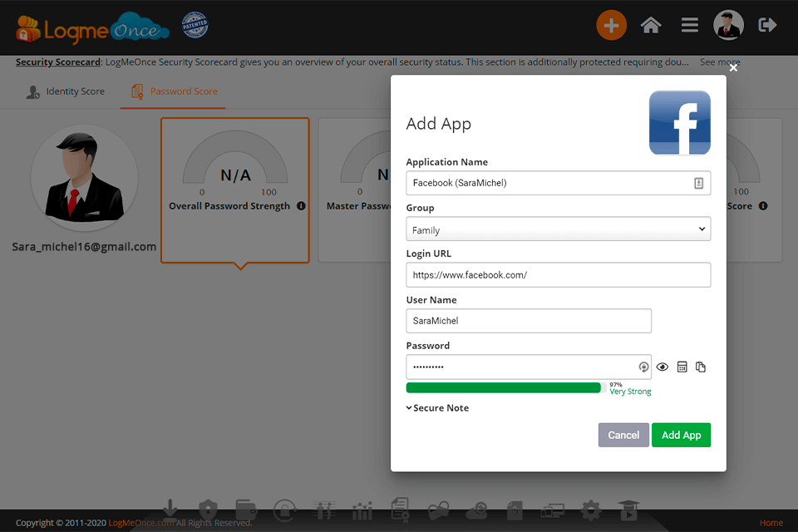Click the logout arrow icon

(767, 26)
